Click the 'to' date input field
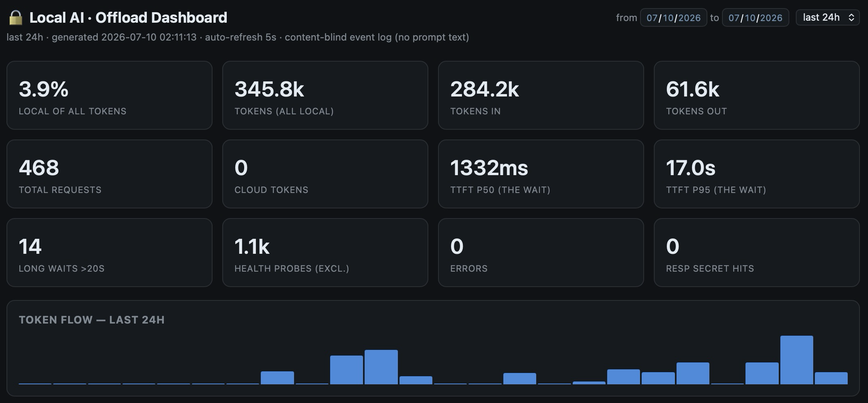 755,17
